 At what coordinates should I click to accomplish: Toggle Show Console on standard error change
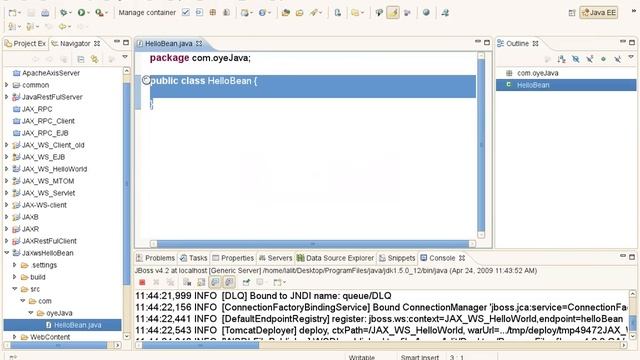point(229,282)
